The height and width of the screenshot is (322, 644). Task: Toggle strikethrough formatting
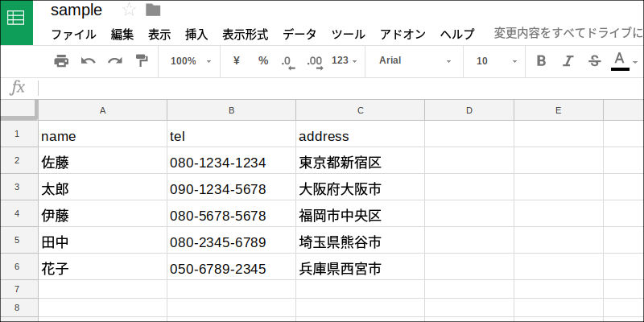click(594, 61)
